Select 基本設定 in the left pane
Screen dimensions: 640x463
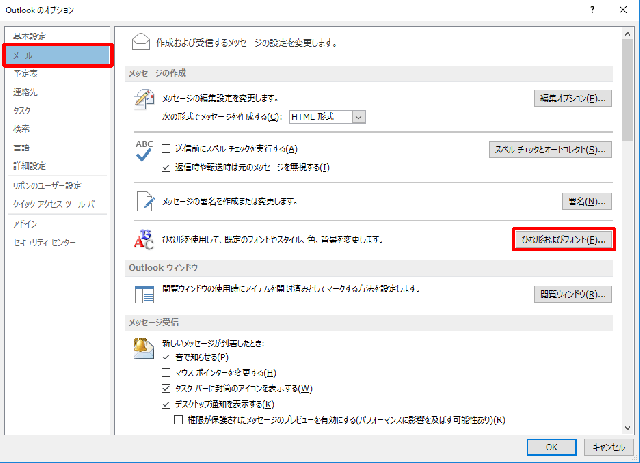pos(29,36)
